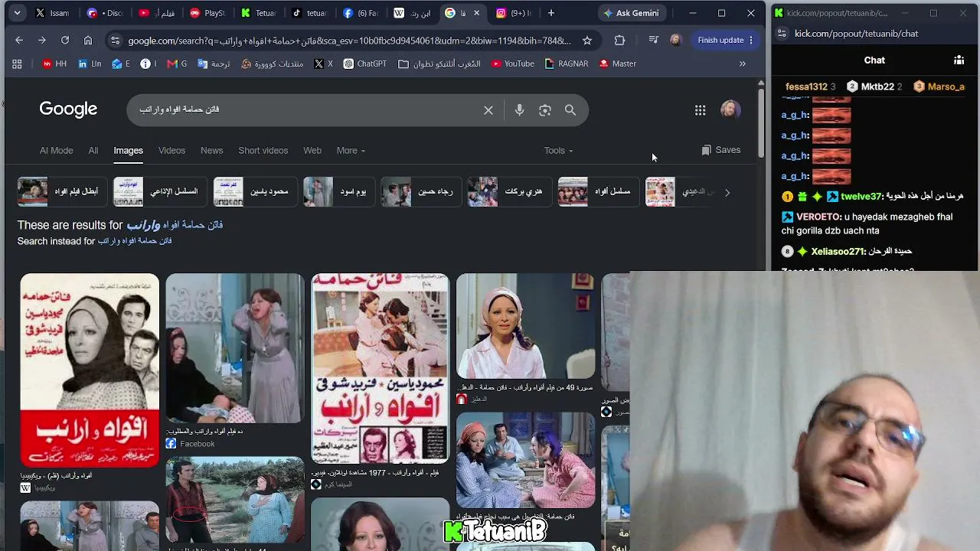This screenshot has width=980, height=551.
Task: Open the media controls icon in toolbar
Action: coord(653,40)
